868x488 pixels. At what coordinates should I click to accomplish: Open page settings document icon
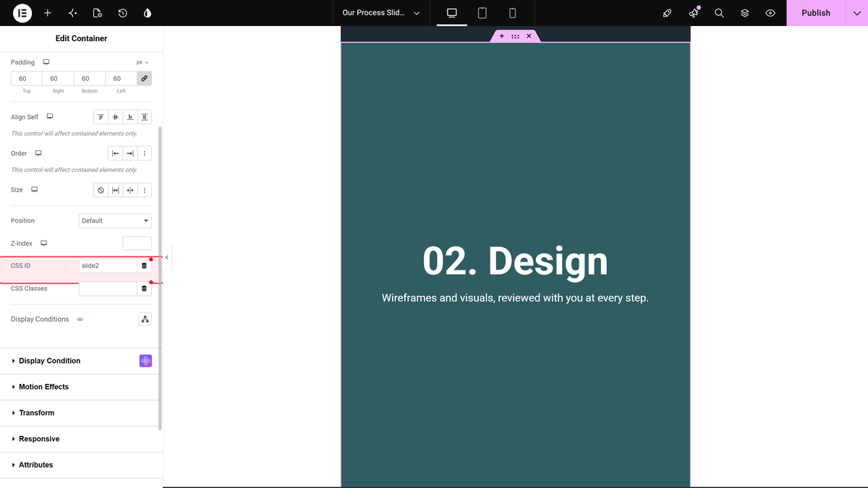click(x=98, y=13)
